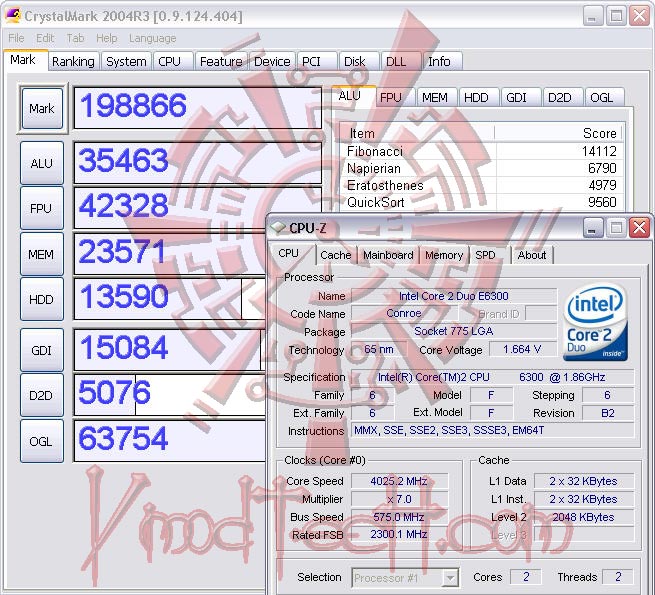Switch to the Mainboard tab in CPU-Z

tap(388, 255)
